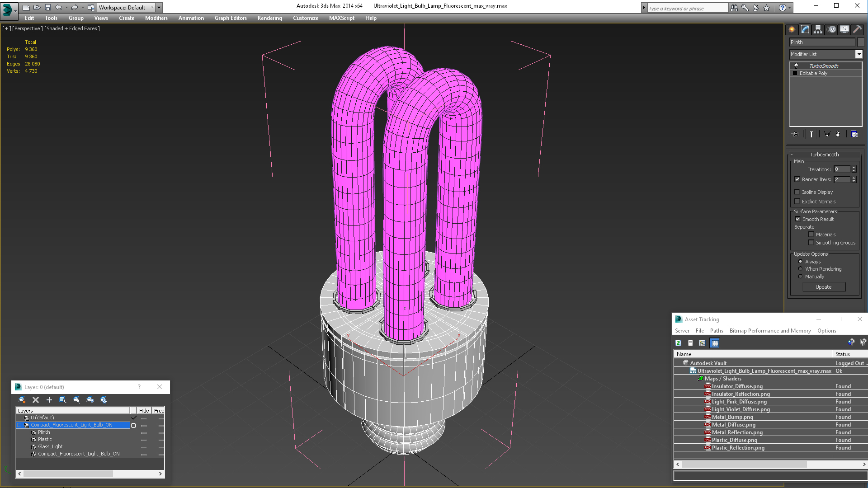Toggle TurboSmooth lightbulb in modifier stack
The width and height of the screenshot is (868, 488).
click(796, 66)
